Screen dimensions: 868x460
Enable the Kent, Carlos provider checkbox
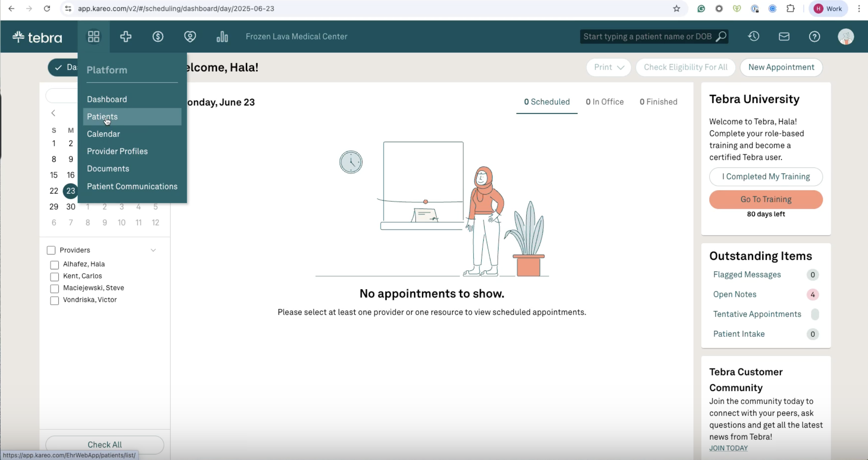pos(55,277)
